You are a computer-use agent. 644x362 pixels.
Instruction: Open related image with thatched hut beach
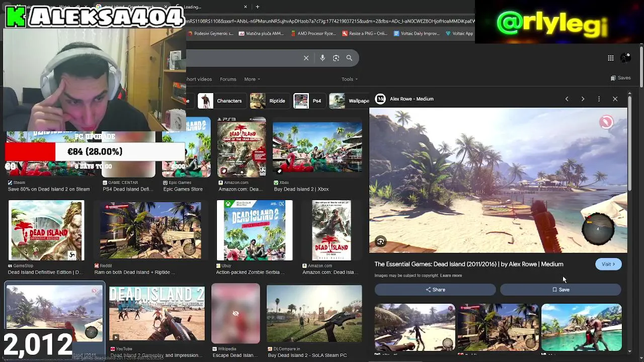click(x=415, y=327)
